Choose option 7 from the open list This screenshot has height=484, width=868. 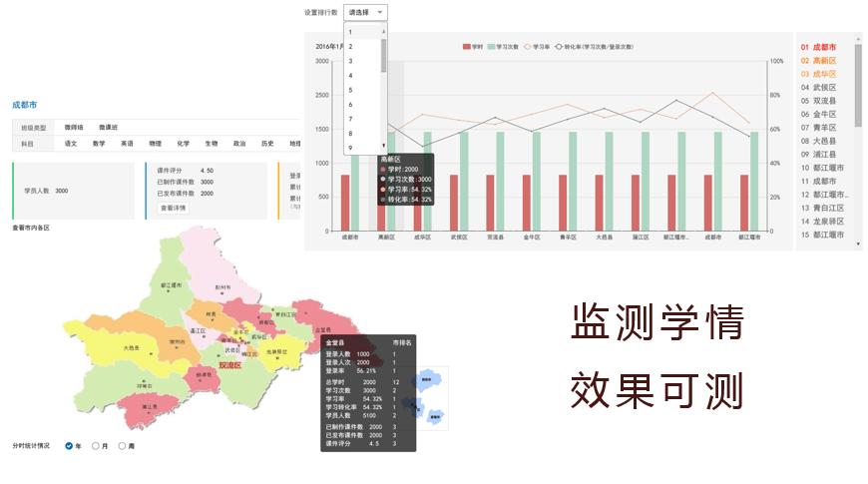[x=362, y=119]
